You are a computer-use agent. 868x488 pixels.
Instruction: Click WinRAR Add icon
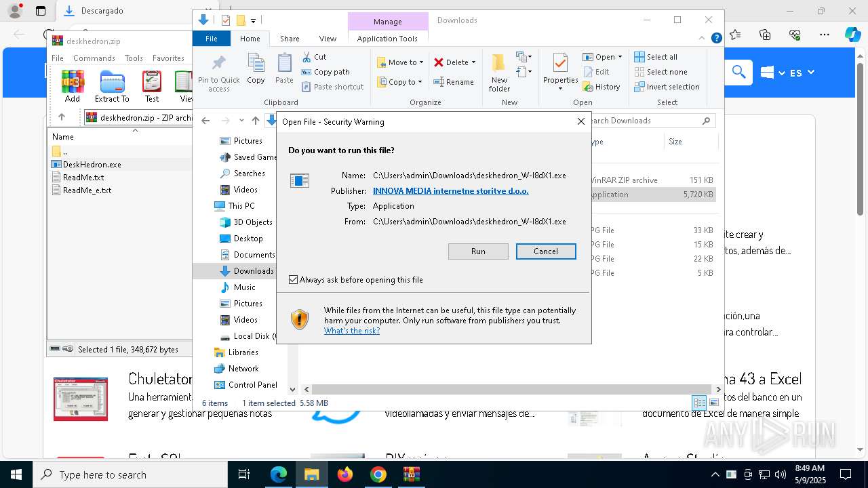click(x=73, y=86)
